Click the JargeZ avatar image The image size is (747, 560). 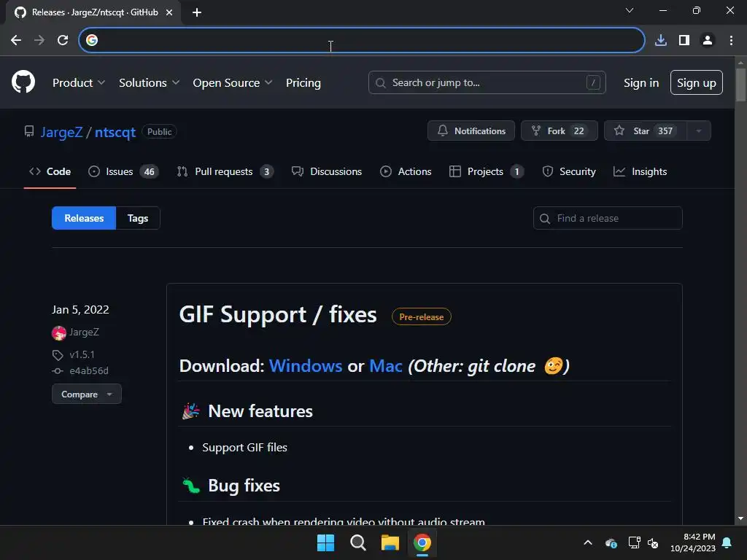58,332
